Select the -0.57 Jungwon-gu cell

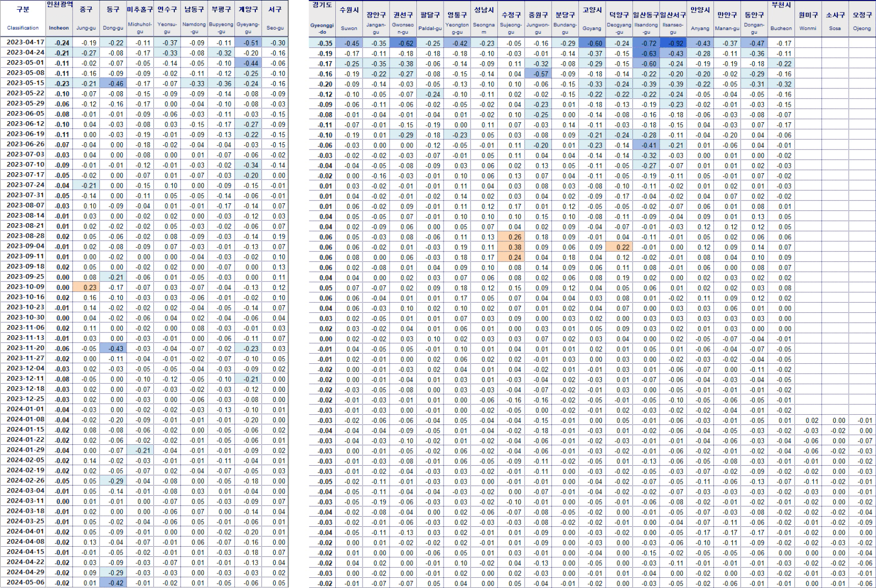click(x=538, y=74)
